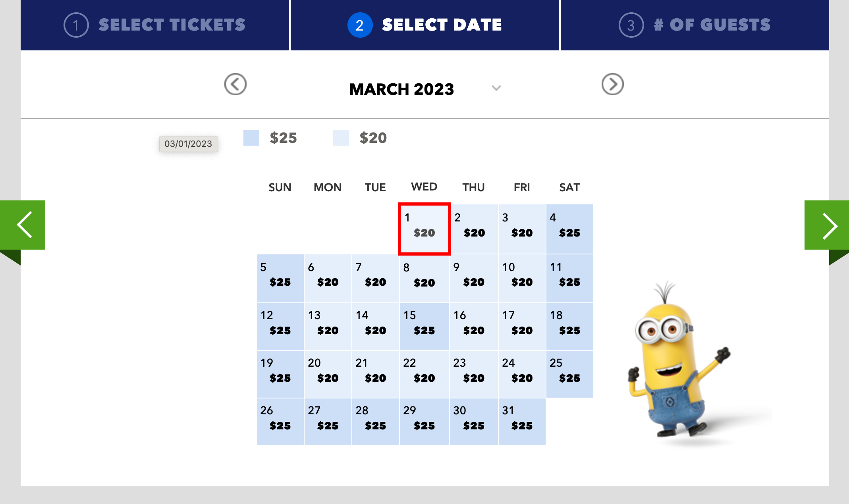
Task: Select March 1 priced at $20
Action: point(424,229)
